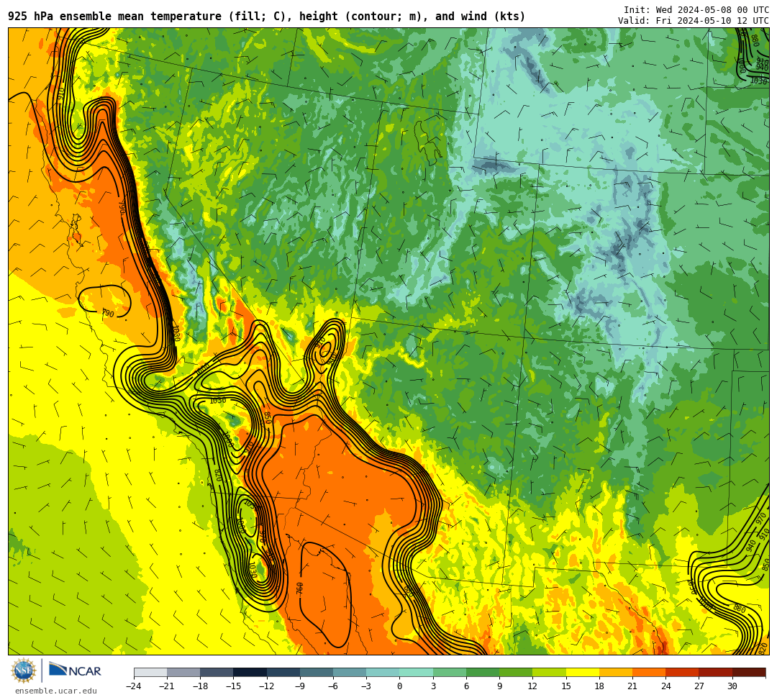Screen dimensions: 777x700
Task: Click the -12 tick label on colorbar
Action: point(267,686)
